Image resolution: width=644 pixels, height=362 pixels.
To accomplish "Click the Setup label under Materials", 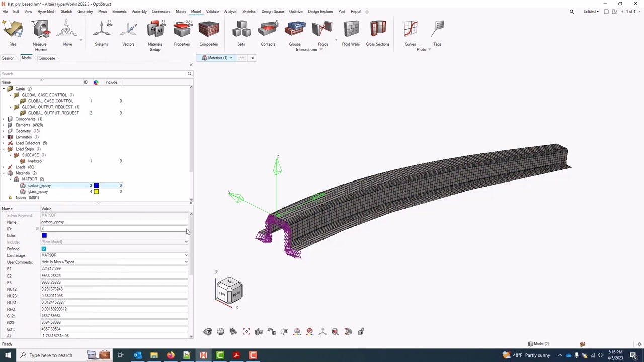I will (155, 49).
